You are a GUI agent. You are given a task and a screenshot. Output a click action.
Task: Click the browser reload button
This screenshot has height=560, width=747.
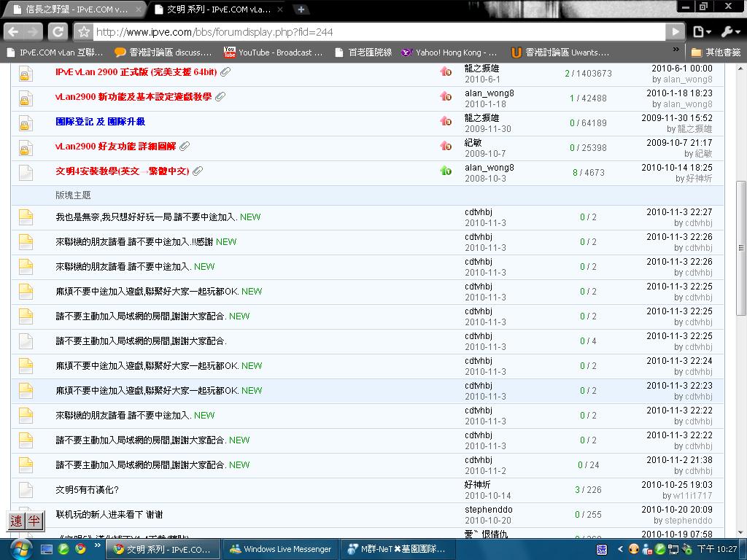[x=58, y=32]
